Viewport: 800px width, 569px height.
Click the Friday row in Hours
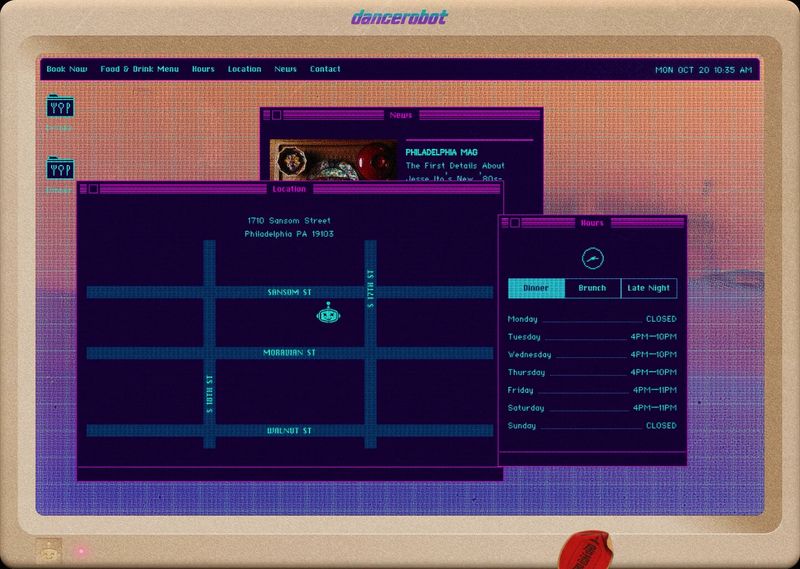pyautogui.click(x=592, y=390)
